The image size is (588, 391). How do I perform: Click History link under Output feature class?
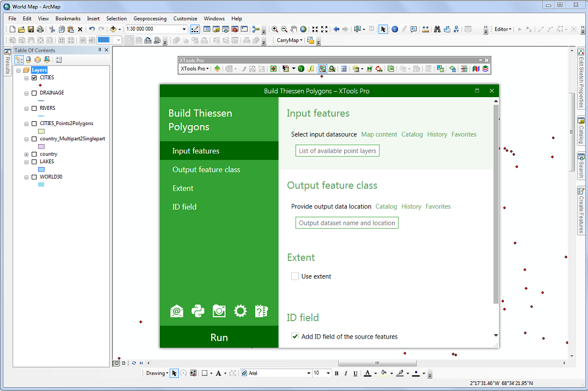click(x=411, y=206)
